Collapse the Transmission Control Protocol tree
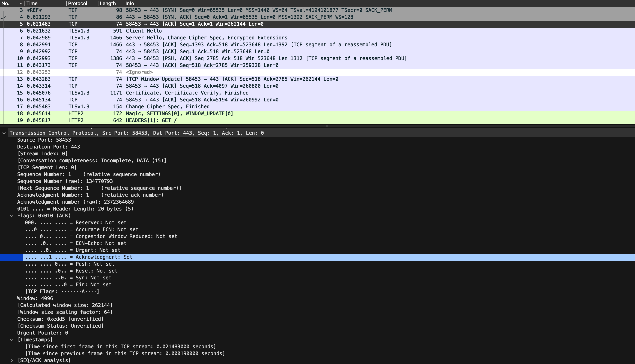Screen dimensions: 635x364 pyautogui.click(x=4, y=133)
